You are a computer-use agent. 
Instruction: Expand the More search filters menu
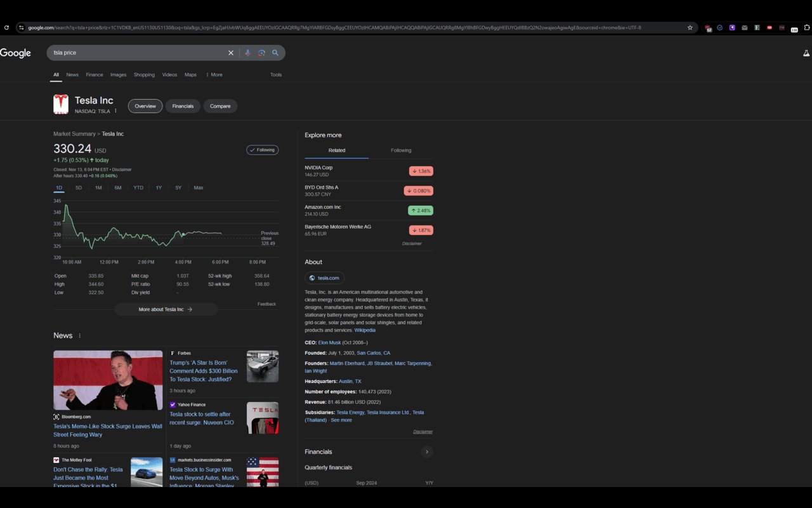coord(214,75)
